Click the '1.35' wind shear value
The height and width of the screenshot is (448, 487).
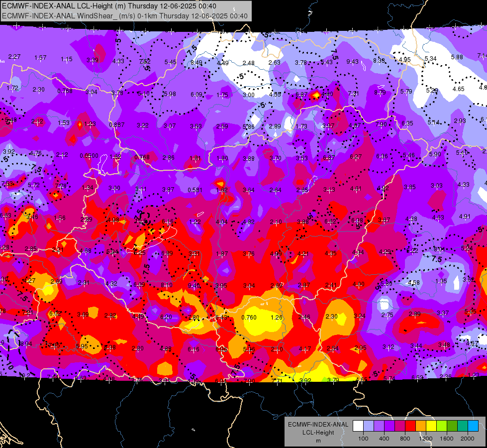[441, 281]
